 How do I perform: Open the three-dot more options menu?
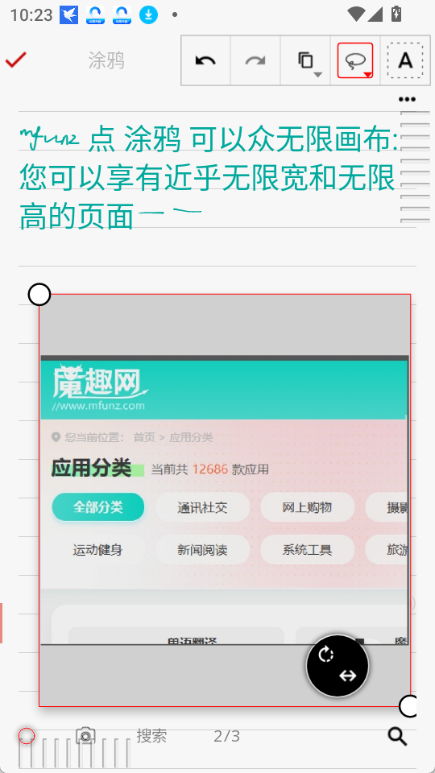[x=407, y=100]
